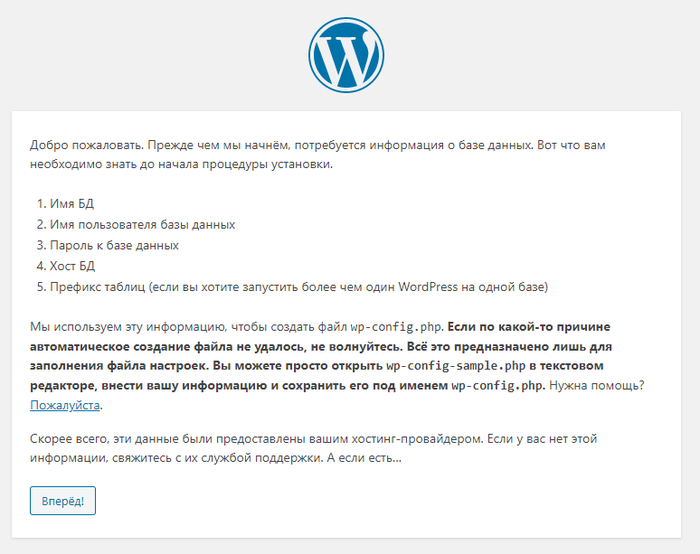The width and height of the screenshot is (700, 554).
Task: Click the 'Добро пожаловать' greeting text
Action: (x=87, y=145)
